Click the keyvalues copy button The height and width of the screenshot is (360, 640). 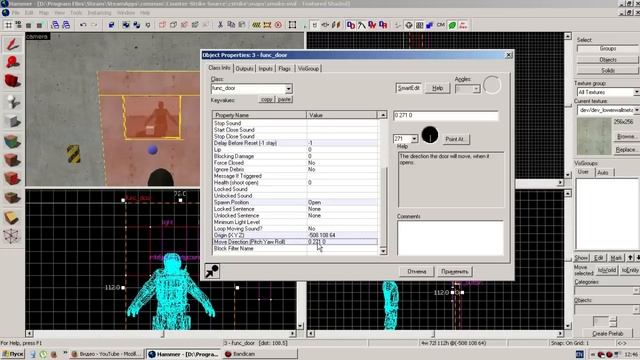267,99
